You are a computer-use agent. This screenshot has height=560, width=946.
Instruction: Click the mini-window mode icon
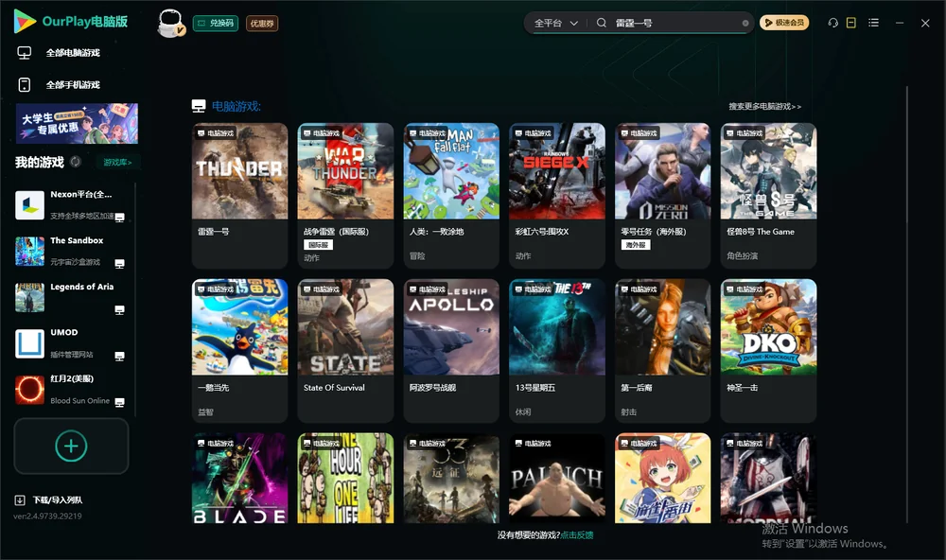click(x=851, y=23)
